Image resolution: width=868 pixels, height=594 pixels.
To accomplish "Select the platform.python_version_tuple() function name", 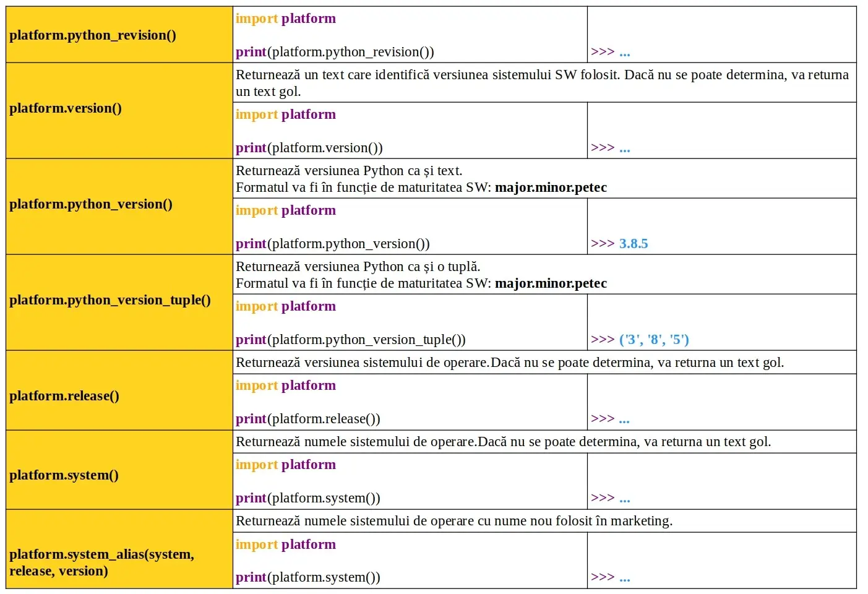I will pyautogui.click(x=110, y=300).
